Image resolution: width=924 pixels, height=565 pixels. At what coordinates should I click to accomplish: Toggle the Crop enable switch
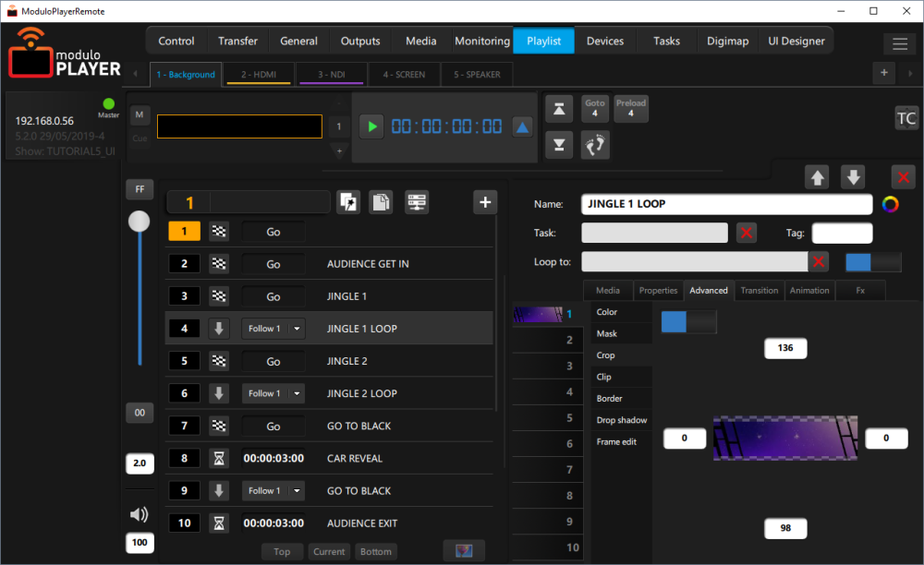click(688, 321)
